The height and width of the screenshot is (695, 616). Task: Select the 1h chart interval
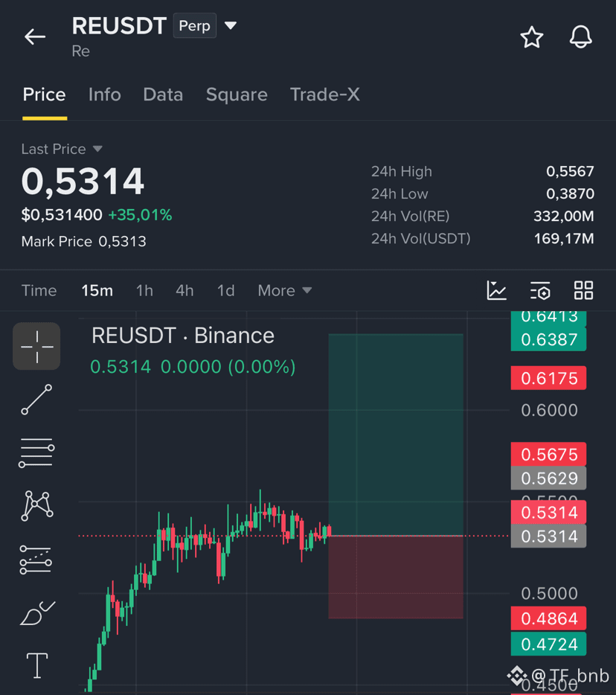[144, 291]
